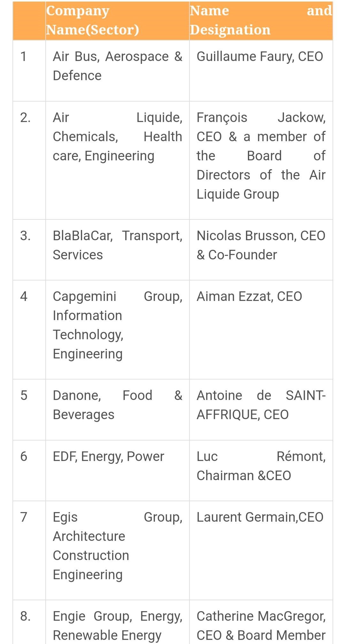This screenshot has width=345, height=644.
Task: Select the 'Luc Rémont, Chairman &CEO' cell
Action: (261, 471)
